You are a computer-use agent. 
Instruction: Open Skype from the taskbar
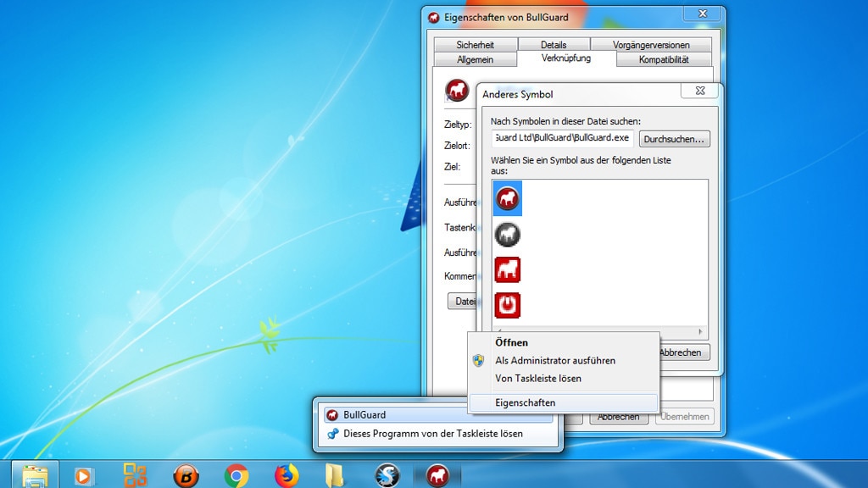pyautogui.click(x=387, y=476)
